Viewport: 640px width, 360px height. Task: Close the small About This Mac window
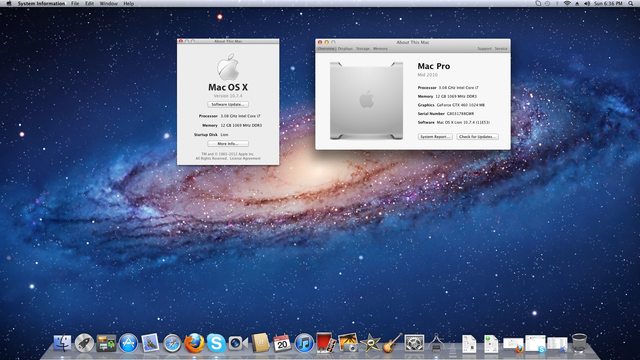pos(181,41)
